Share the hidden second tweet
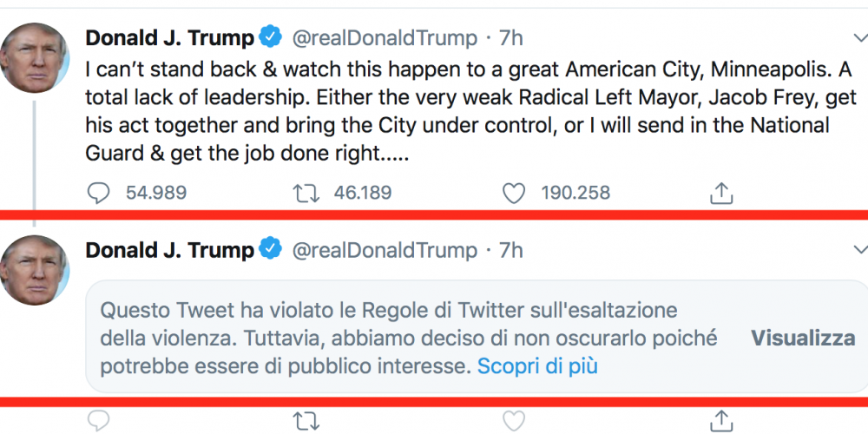The image size is (868, 434). pos(721,419)
